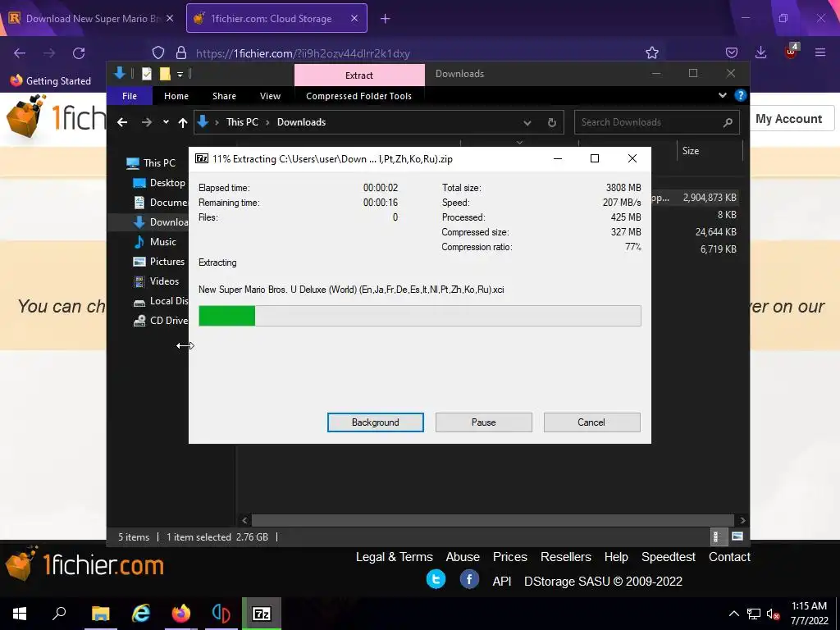Select the 6,719 KB file row
The height and width of the screenshot is (630, 840).
[696, 249]
